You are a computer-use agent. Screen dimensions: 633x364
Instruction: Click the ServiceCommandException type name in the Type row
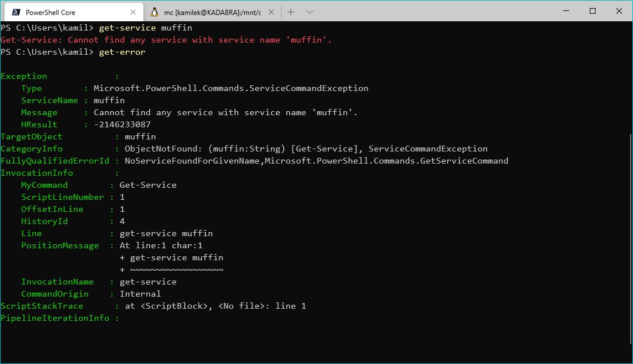coord(231,88)
